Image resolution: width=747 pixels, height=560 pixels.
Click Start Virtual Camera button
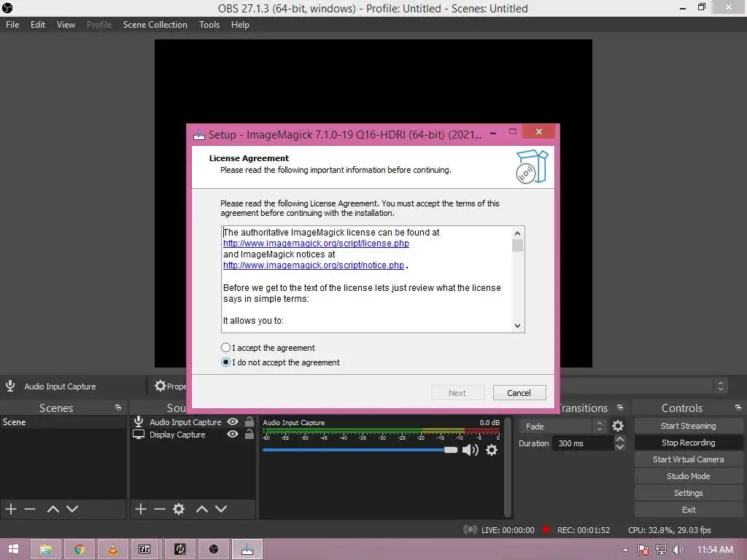689,459
